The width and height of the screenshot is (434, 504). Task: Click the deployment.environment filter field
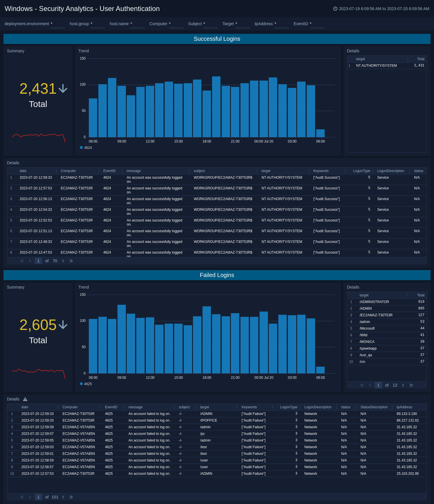(58, 24)
